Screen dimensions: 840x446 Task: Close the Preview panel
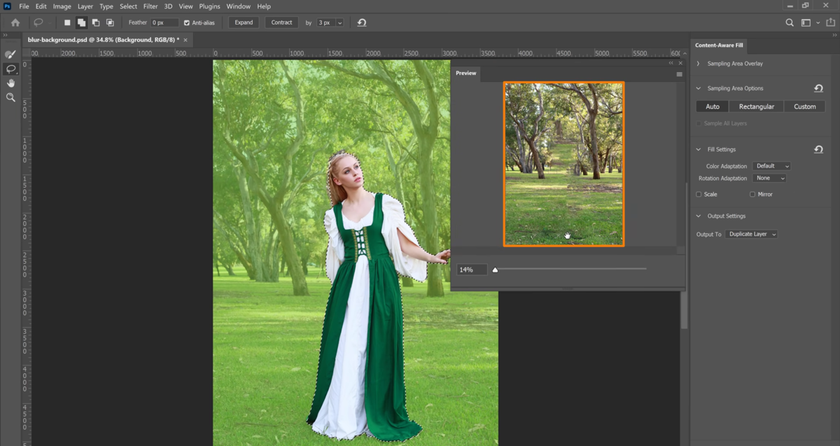click(680, 63)
